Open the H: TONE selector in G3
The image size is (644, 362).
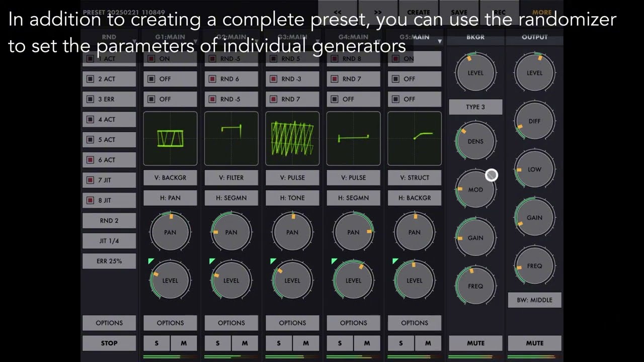click(292, 198)
